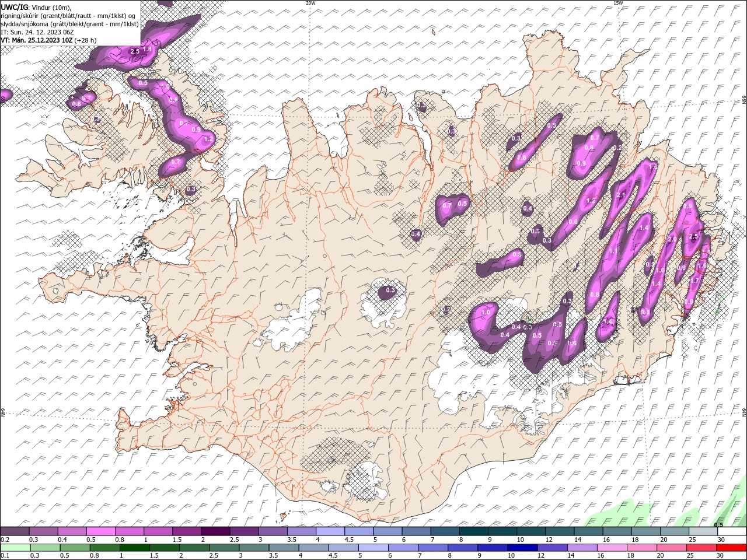Screen dimensions: 747x560
Task: Click the 0.1 label on the lower scale
Action: pyautogui.click(x=5, y=556)
